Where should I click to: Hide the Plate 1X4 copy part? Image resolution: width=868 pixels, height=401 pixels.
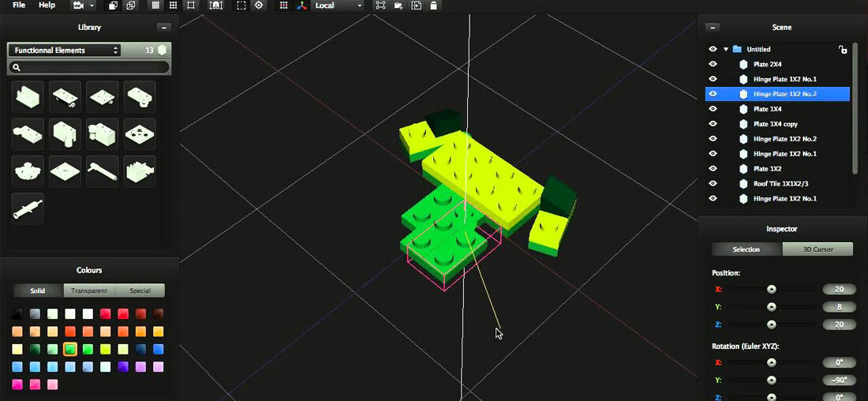713,124
